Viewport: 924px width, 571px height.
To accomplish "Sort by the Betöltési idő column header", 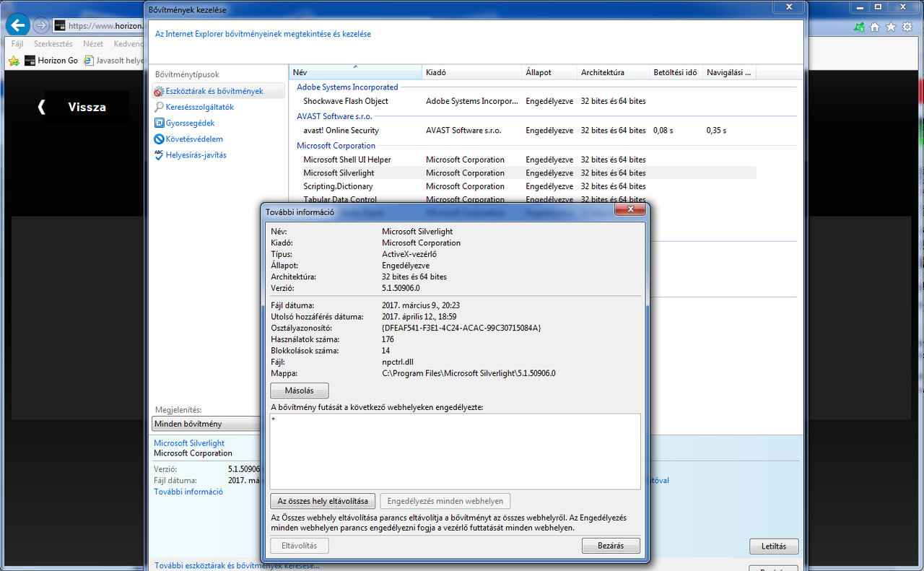I will pos(675,72).
